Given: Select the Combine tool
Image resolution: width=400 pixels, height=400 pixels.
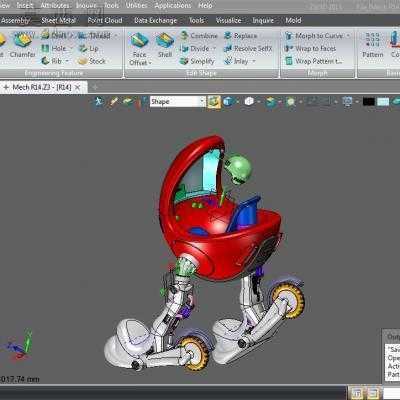Looking at the screenshot, I should 199,35.
